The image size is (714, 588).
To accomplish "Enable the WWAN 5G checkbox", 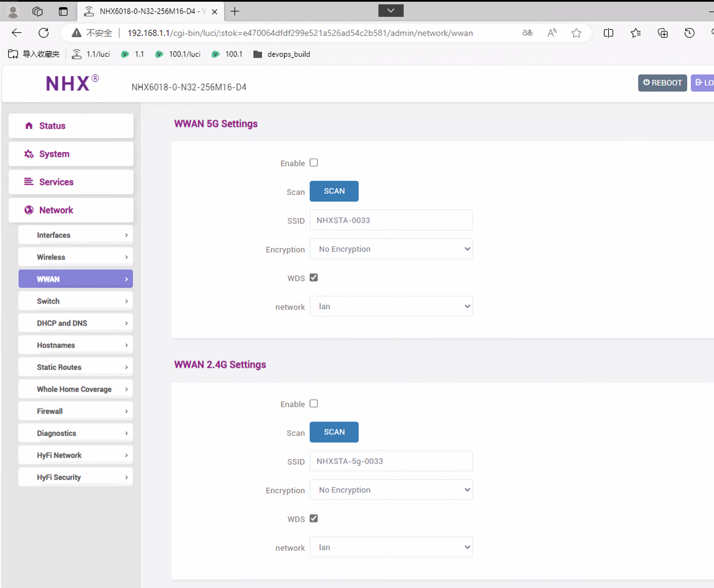I will (314, 163).
